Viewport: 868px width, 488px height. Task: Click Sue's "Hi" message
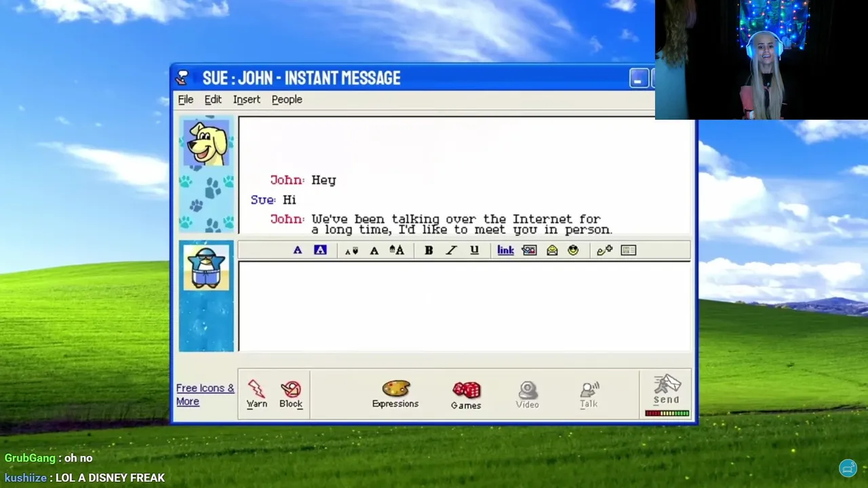[x=273, y=200]
